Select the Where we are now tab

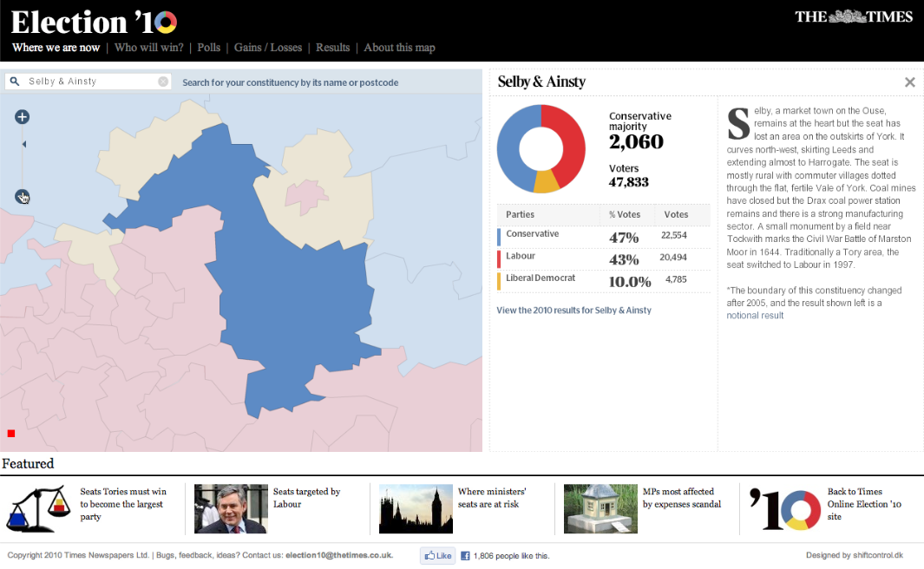point(56,48)
